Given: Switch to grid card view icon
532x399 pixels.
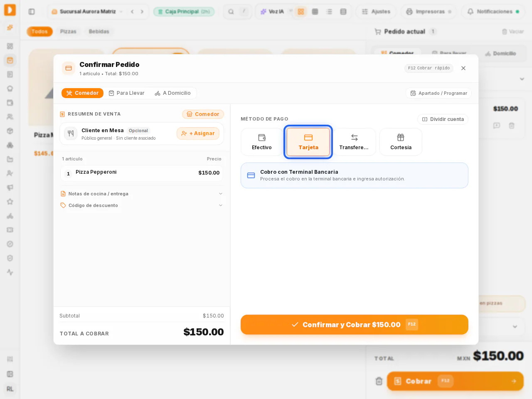Looking at the screenshot, I should [301, 12].
